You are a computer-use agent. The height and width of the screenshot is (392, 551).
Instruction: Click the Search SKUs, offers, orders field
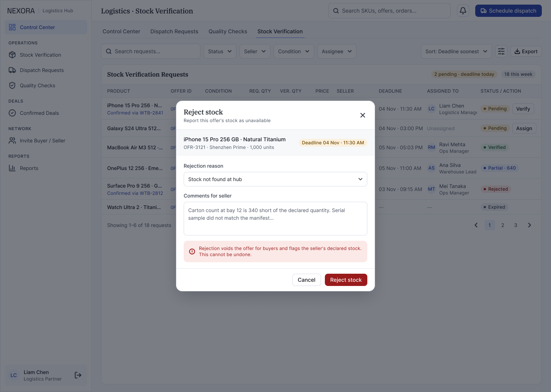pos(390,11)
